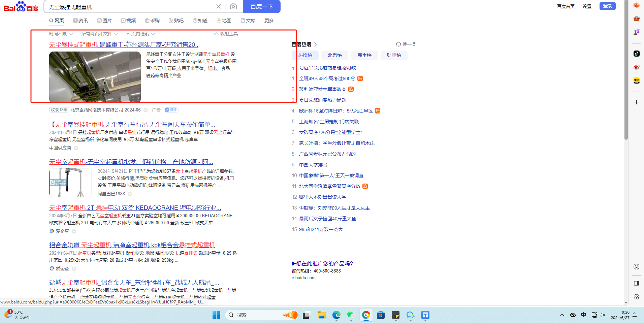The height and width of the screenshot is (323, 644).
Task: Click the plus icon in sidebar
Action: (636, 102)
